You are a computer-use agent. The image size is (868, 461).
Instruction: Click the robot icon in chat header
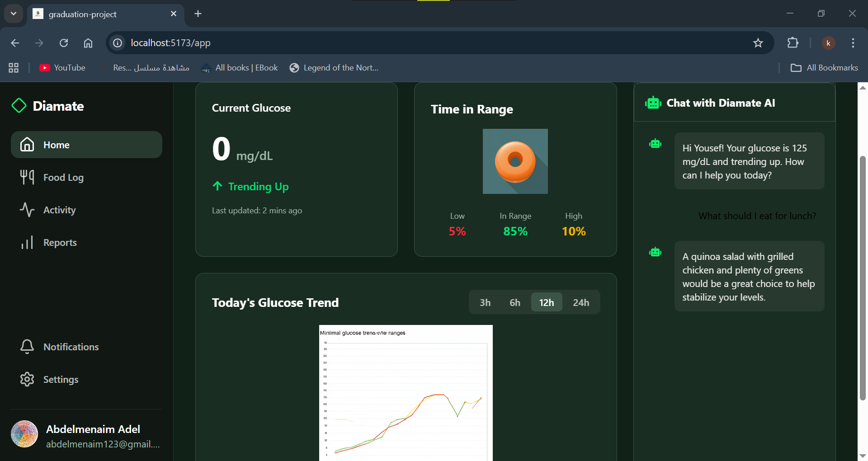pos(653,103)
